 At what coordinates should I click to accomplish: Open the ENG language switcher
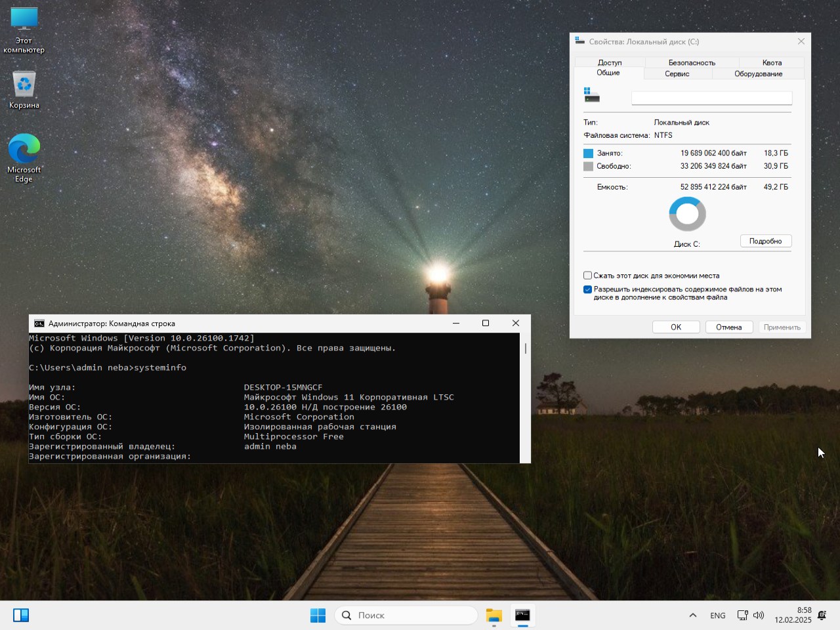click(x=717, y=616)
